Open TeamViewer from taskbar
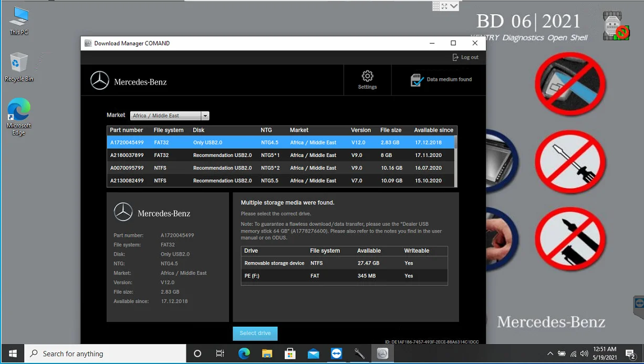Viewport: 644px width, 364px height. pos(336,353)
